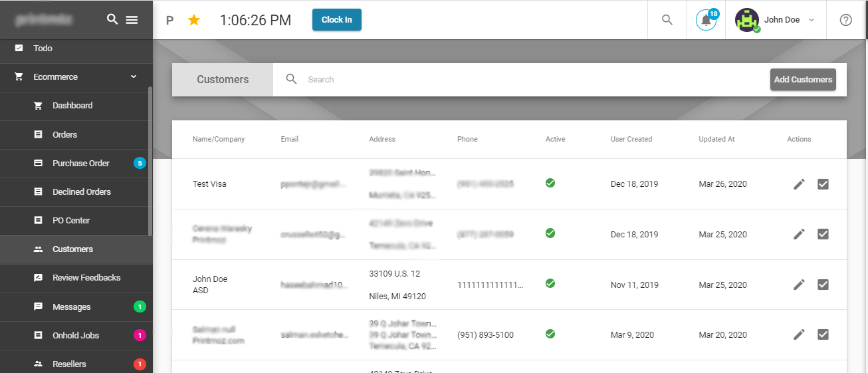Collapse the Ecommerce sidebar section

click(133, 77)
